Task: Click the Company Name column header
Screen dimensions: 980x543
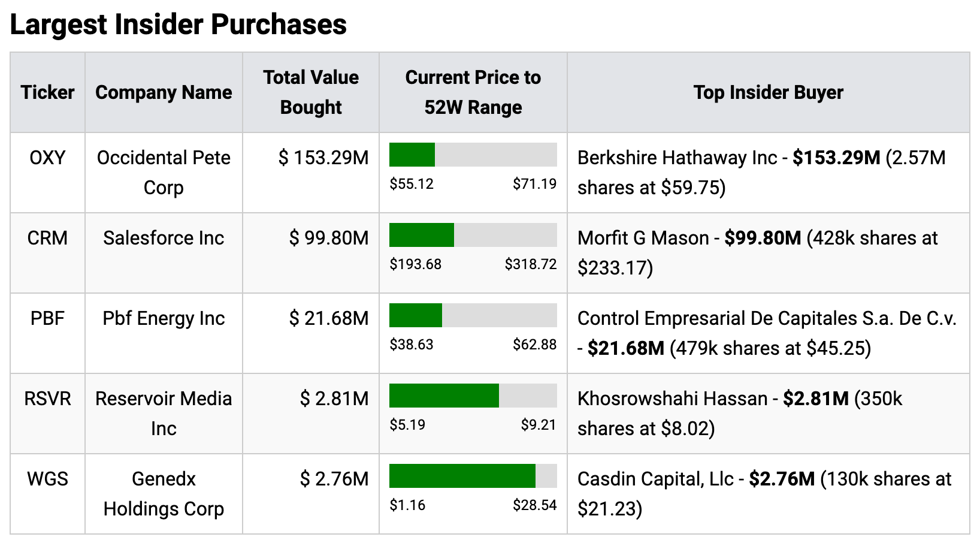Action: pyautogui.click(x=164, y=92)
